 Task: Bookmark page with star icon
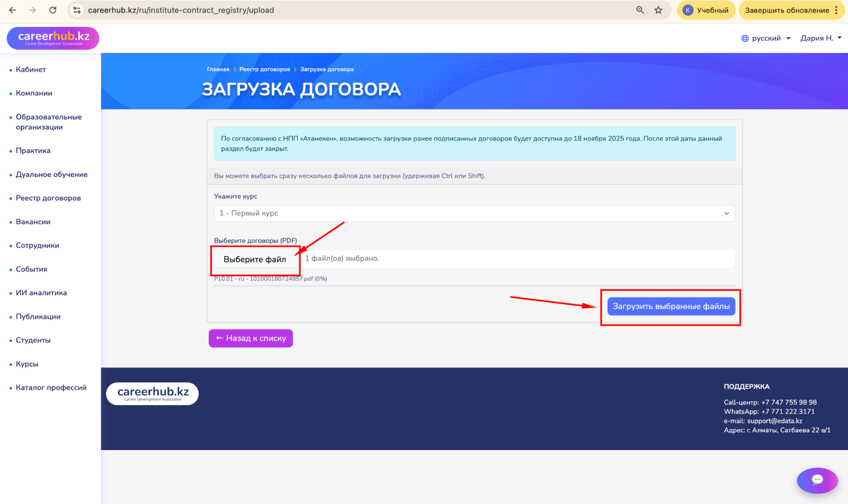658,10
